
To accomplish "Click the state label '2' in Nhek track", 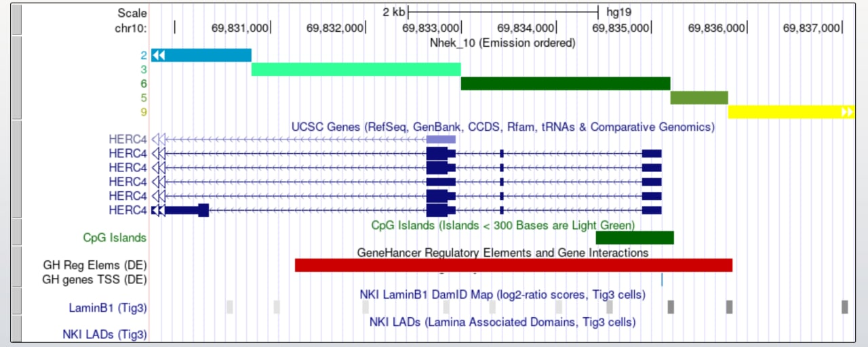I will [x=144, y=56].
